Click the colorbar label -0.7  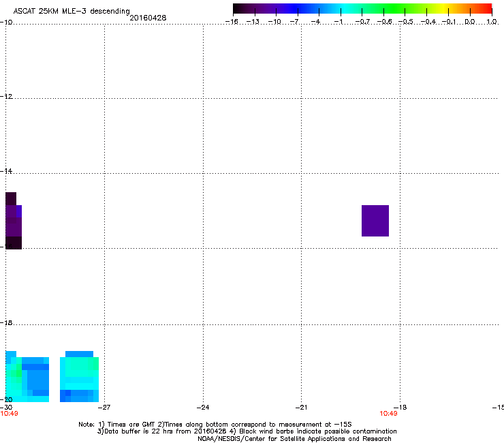click(x=362, y=22)
